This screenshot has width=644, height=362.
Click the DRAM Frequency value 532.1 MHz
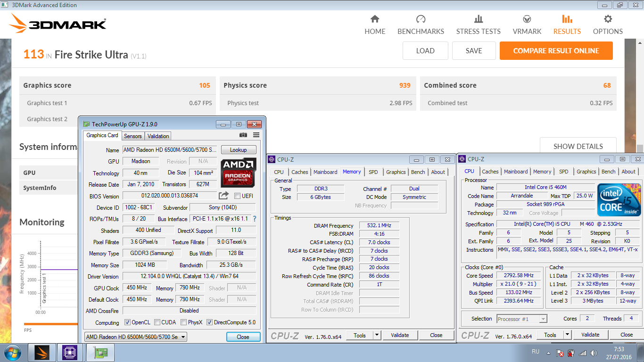[x=379, y=225]
